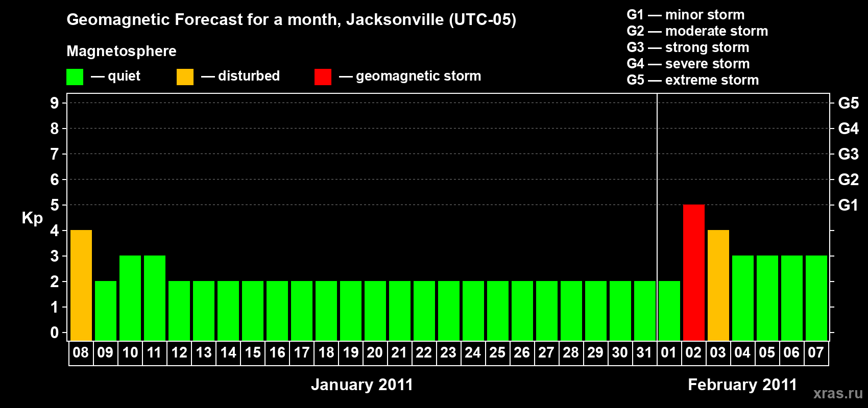Click the date label 27
The height and width of the screenshot is (408, 868).
(546, 352)
